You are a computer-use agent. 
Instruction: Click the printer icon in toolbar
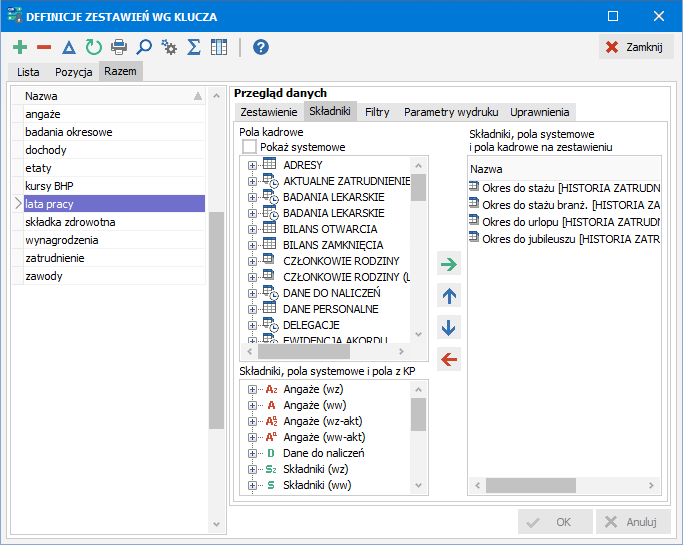coord(119,47)
